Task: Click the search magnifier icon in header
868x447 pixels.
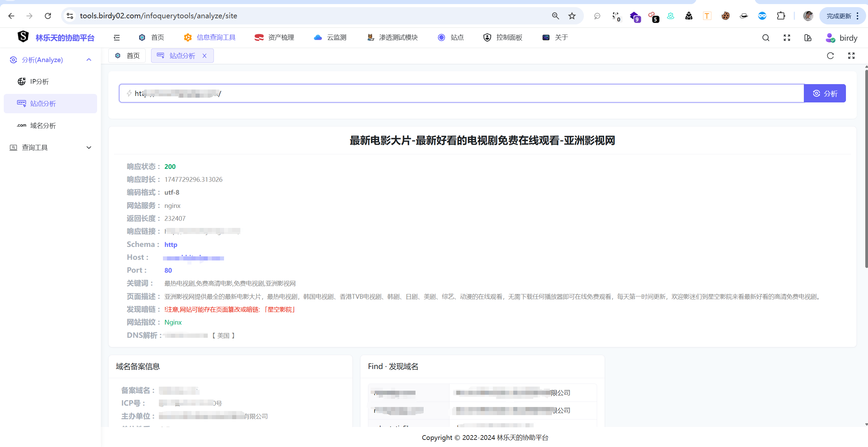Action: click(765, 38)
